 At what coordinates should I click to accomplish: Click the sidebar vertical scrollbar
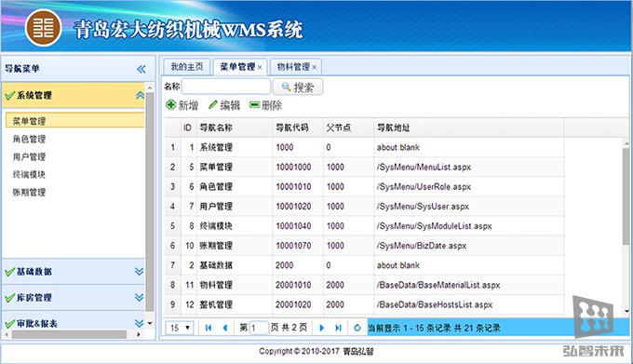pyautogui.click(x=149, y=202)
